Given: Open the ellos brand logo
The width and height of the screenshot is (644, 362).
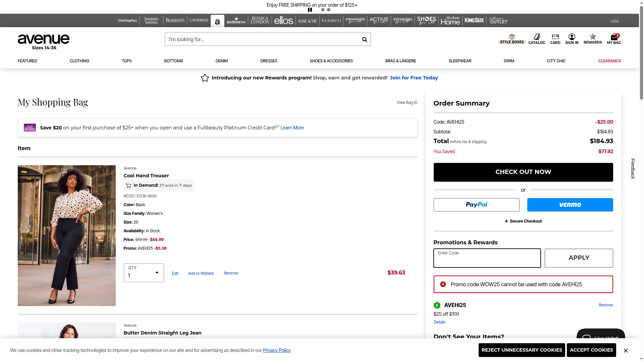Looking at the screenshot, I should (284, 20).
